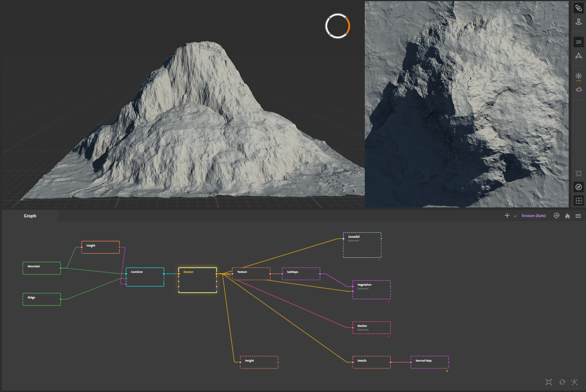The image size is (586, 392).
Task: Click the Ridge node output port
Action: coord(61,299)
